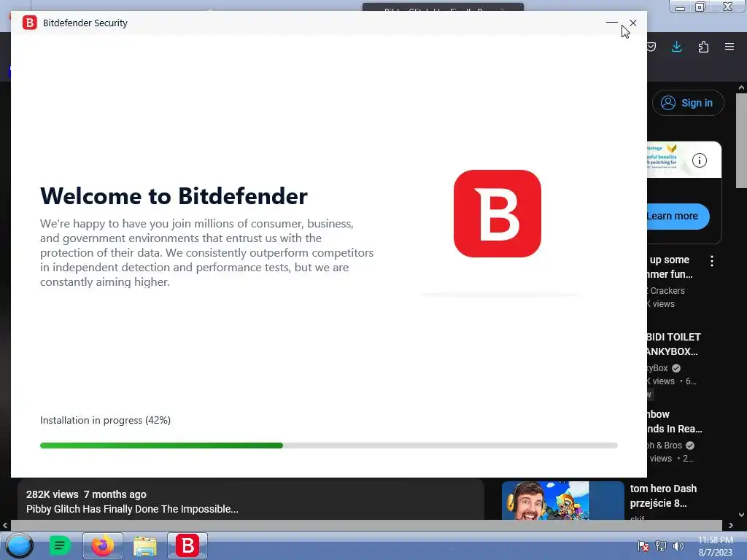Click Firefox vertical scrollbar down arrow
The image size is (747, 560).
point(741,515)
